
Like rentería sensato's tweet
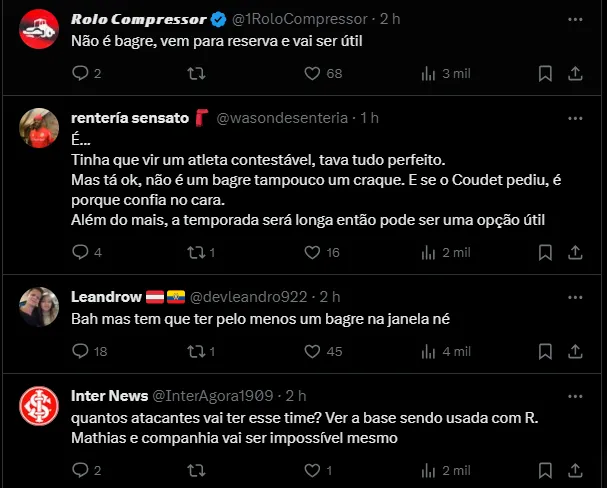coord(311,252)
